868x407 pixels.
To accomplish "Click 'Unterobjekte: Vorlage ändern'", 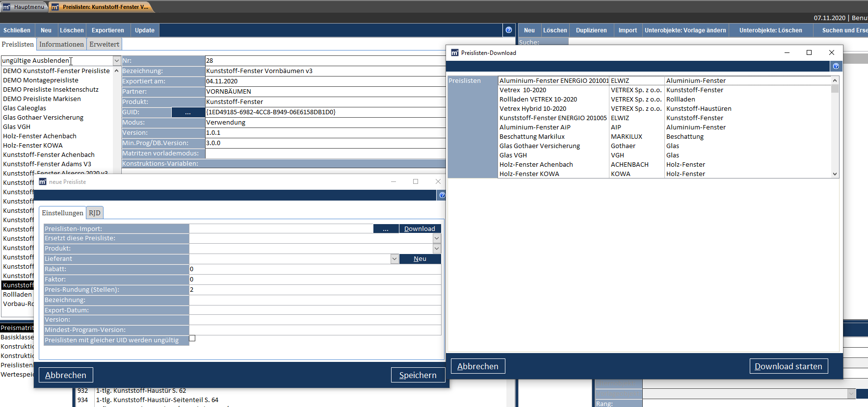I will coord(685,30).
